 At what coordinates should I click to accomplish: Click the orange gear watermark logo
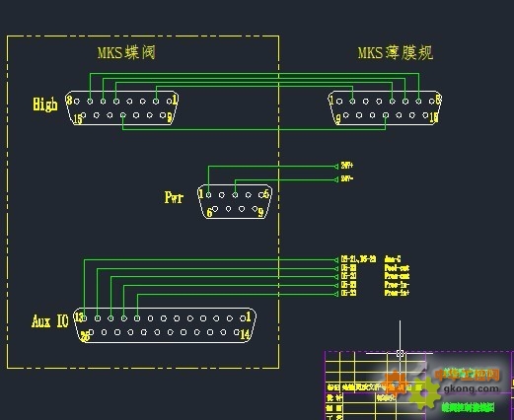(396, 383)
